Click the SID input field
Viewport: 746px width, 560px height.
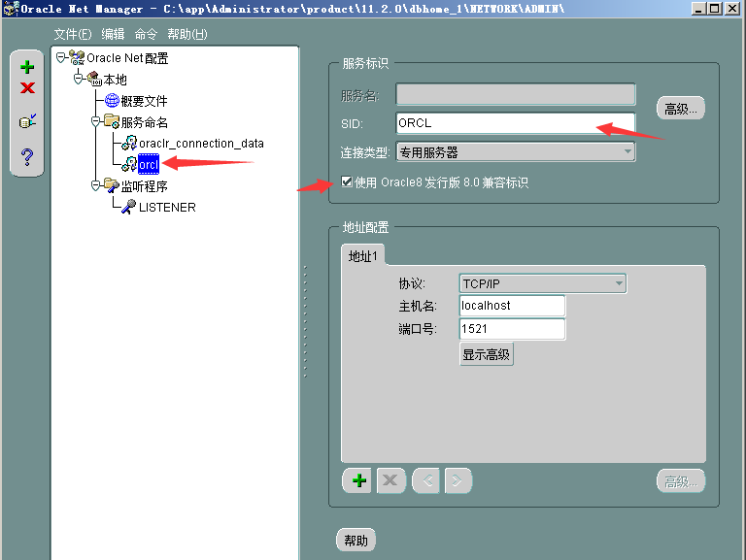(x=515, y=123)
